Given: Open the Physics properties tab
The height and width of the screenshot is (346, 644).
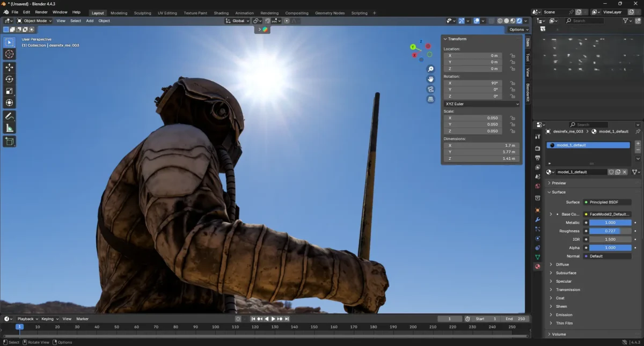Looking at the screenshot, I should pyautogui.click(x=537, y=238).
